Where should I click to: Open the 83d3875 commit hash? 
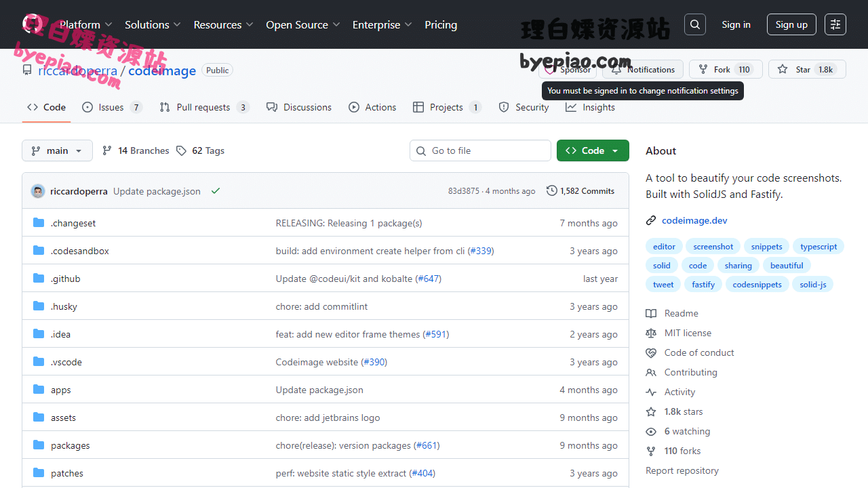tap(464, 191)
